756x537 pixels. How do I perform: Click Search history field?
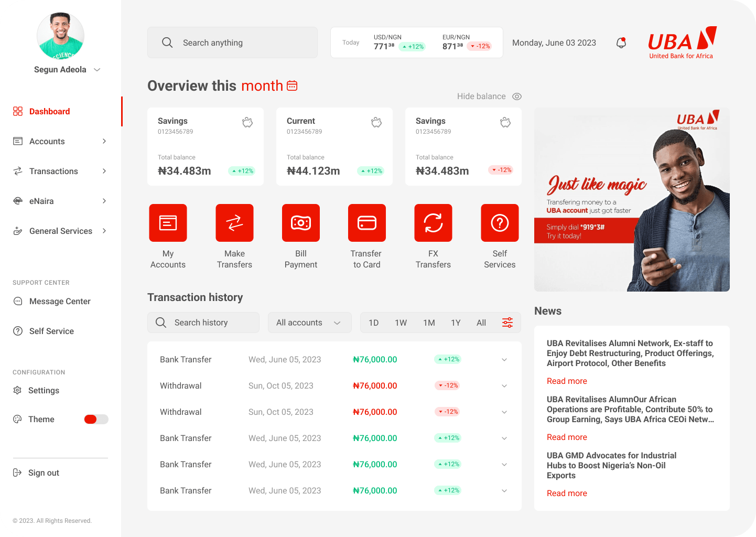tap(203, 323)
